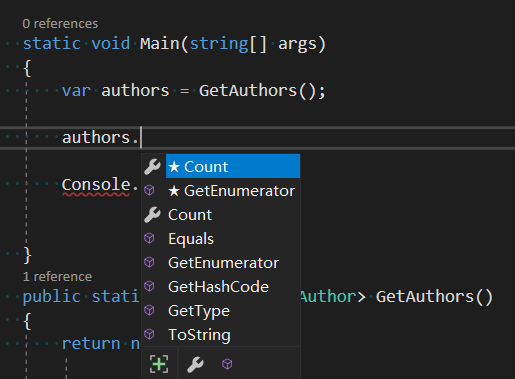Click cube icon beside starred GetEnumerator
This screenshot has width=515, height=379.
[149, 190]
